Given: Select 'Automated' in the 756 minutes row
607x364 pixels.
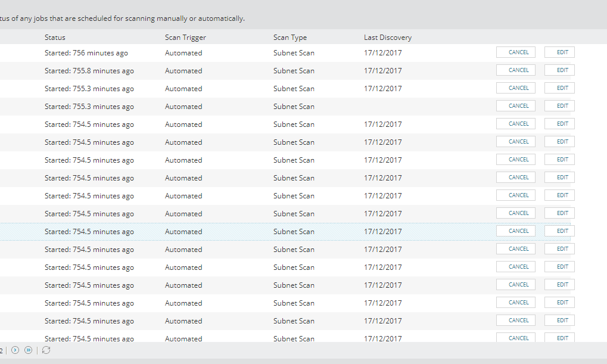Looking at the screenshot, I should 183,53.
